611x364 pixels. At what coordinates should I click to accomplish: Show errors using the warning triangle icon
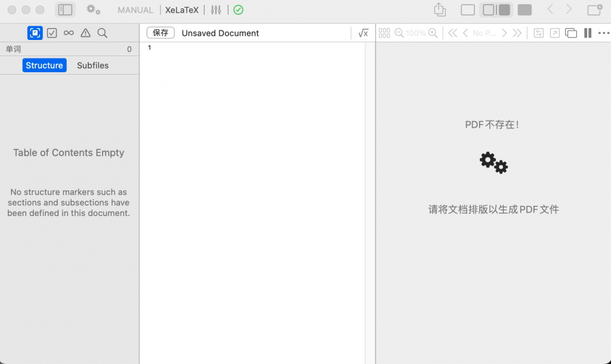click(x=85, y=33)
